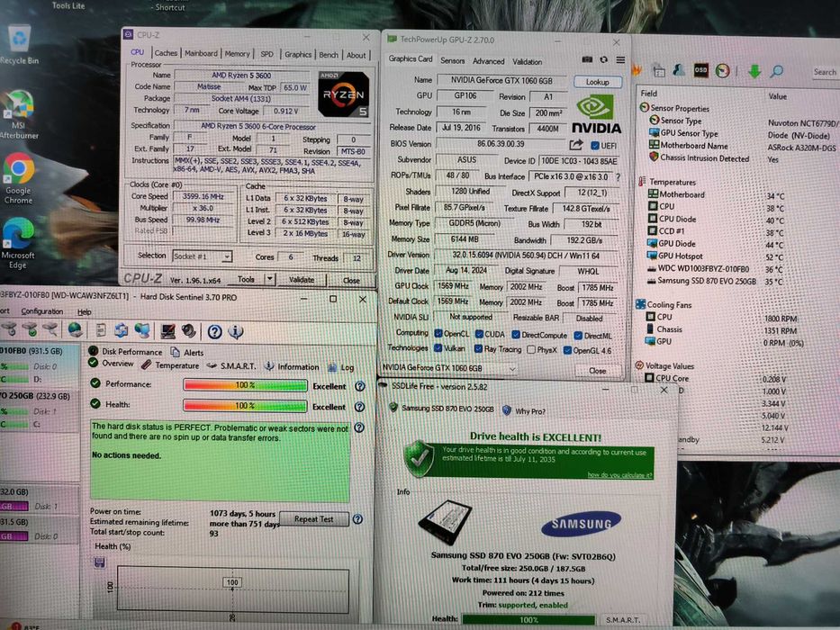Click the Search field in the sensor window
Image resolution: width=840 pixels, height=630 pixels.
tap(824, 72)
